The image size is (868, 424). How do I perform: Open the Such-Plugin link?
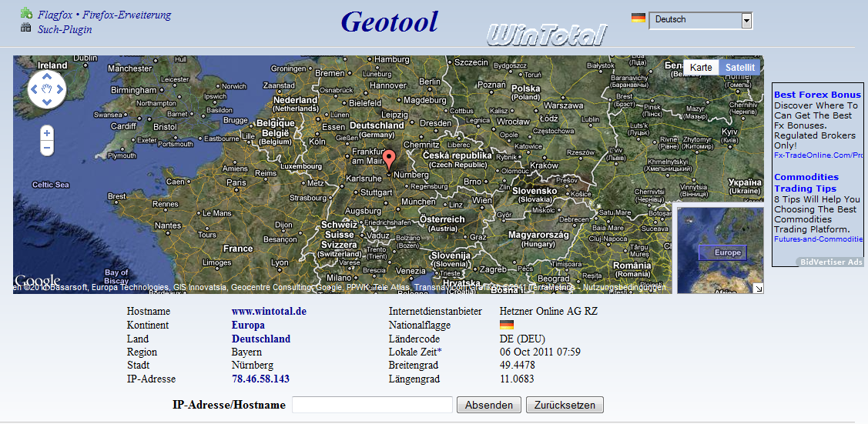[x=65, y=30]
